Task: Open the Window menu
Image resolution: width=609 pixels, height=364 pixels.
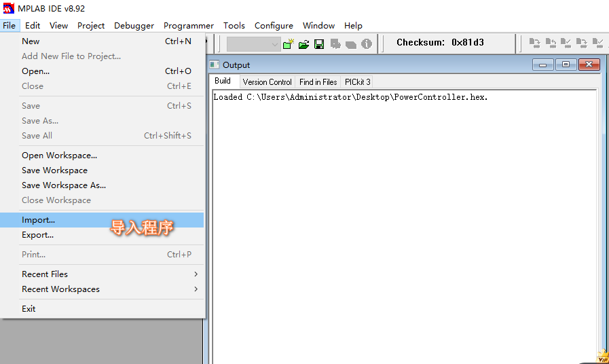Action: click(318, 26)
